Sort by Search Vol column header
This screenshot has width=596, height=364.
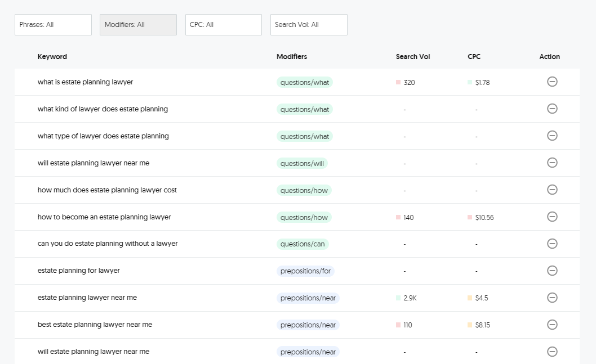[413, 57]
